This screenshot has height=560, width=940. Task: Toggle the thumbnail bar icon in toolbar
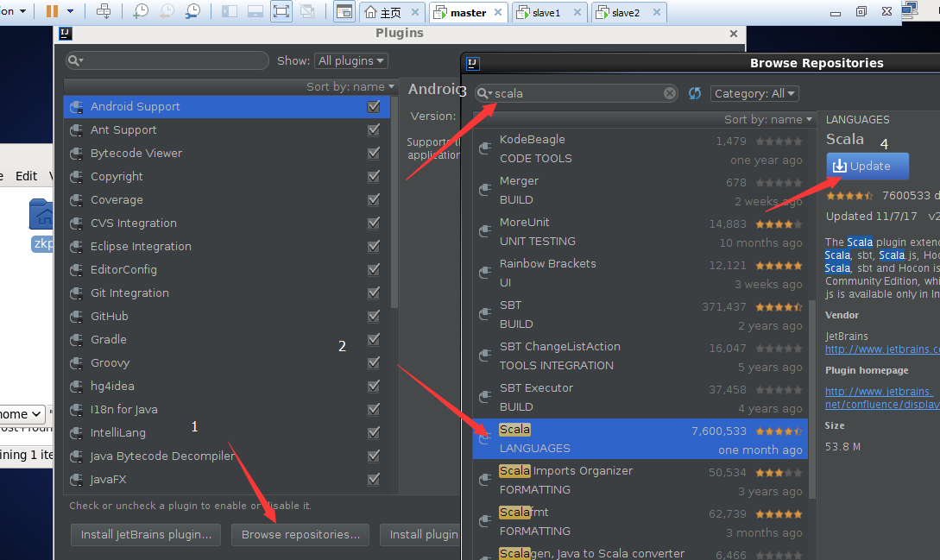256,11
